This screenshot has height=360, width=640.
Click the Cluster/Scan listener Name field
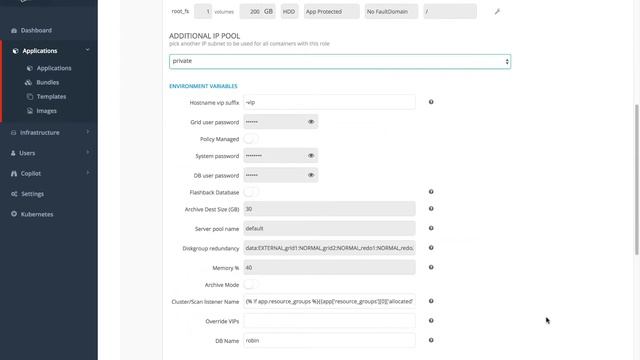coord(329,302)
